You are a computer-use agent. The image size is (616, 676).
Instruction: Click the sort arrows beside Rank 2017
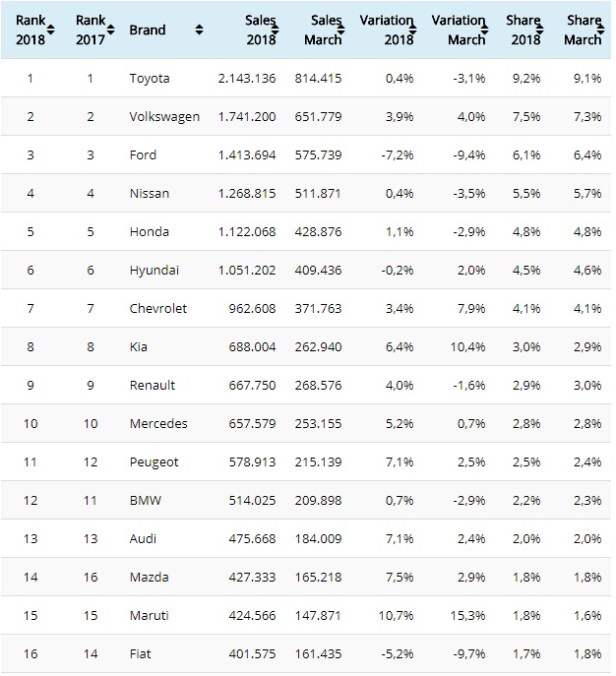pos(111,31)
